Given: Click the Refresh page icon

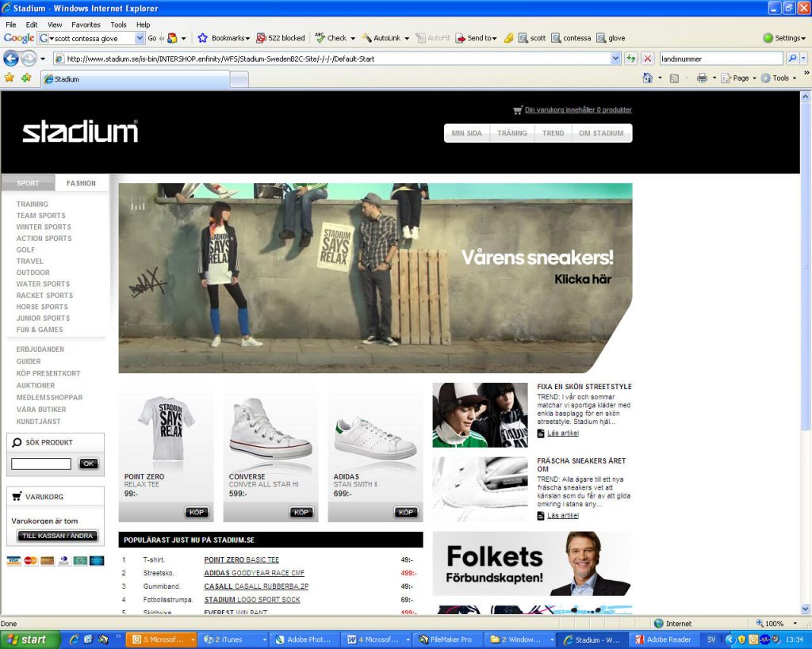Looking at the screenshot, I should click(631, 59).
